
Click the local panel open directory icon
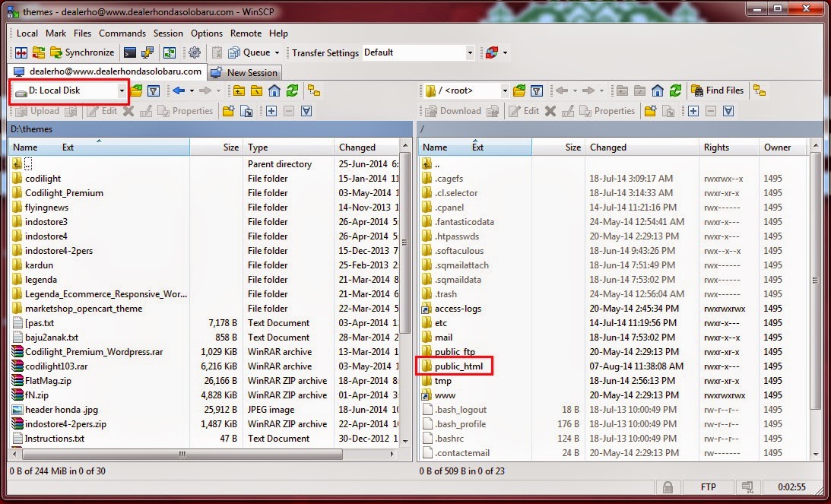coord(136,90)
